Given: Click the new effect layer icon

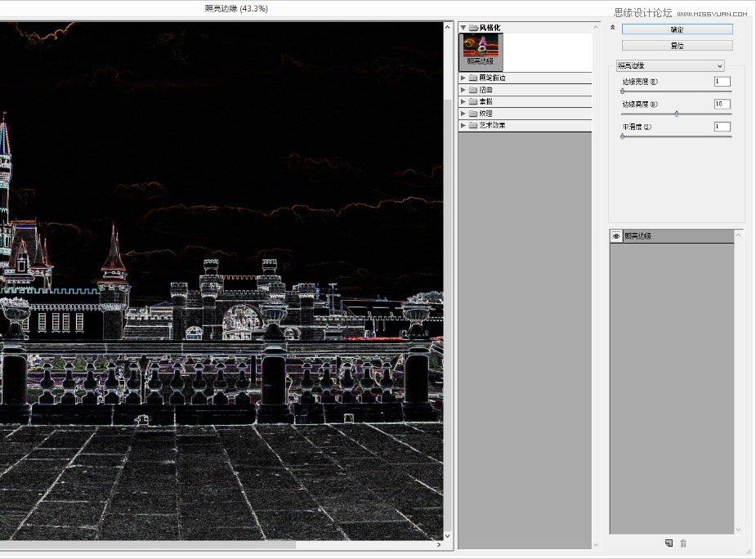Looking at the screenshot, I should coord(669,543).
